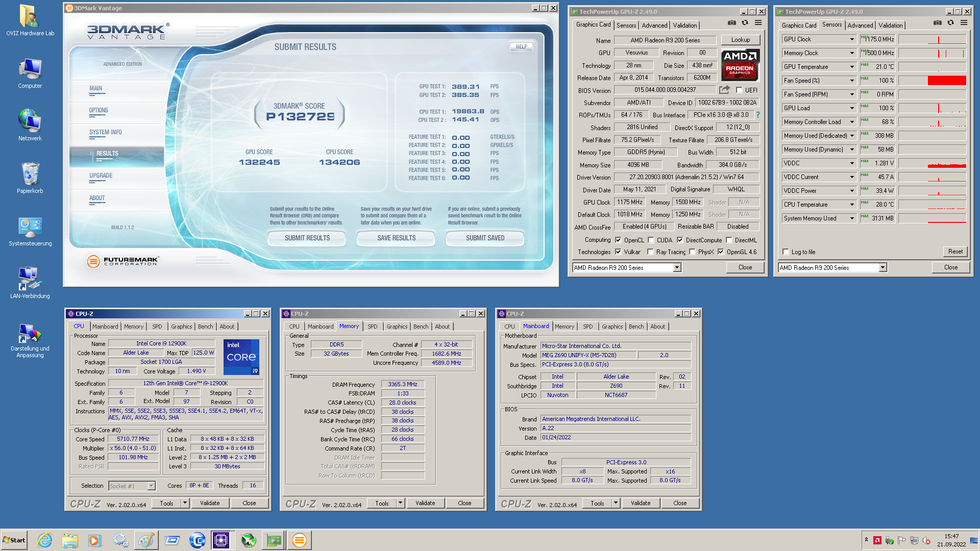Click SUBMIT RESULTS button in 3DMark

[x=307, y=238]
